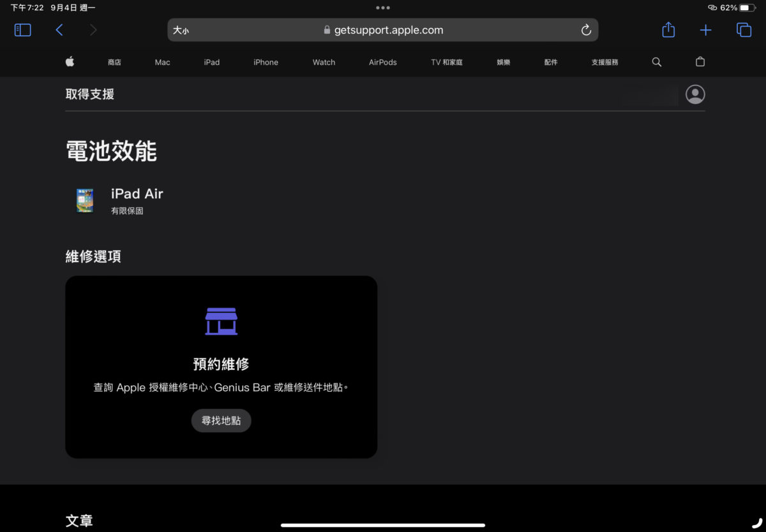The image size is (766, 532).
Task: Show the tab overview
Action: (744, 30)
